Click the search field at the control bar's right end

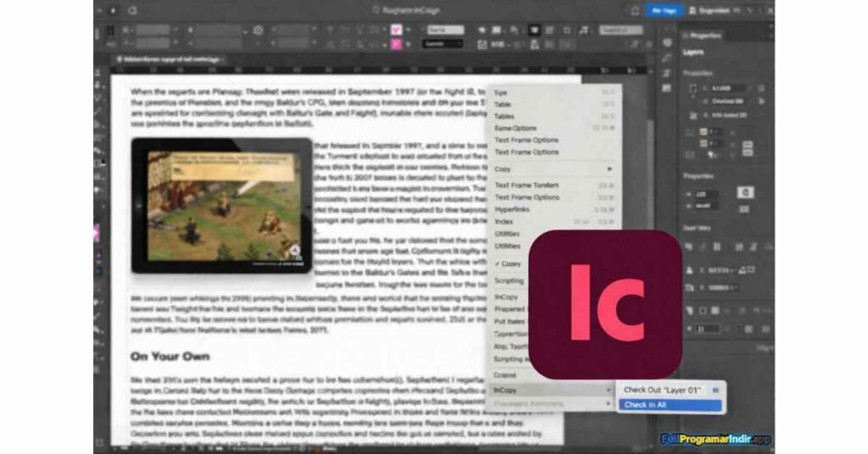point(621,30)
